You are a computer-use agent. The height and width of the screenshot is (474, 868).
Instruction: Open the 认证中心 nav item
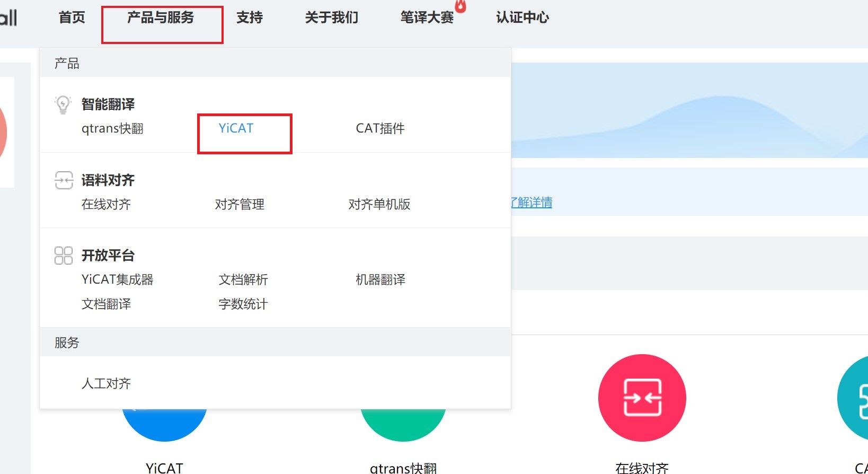tap(522, 17)
